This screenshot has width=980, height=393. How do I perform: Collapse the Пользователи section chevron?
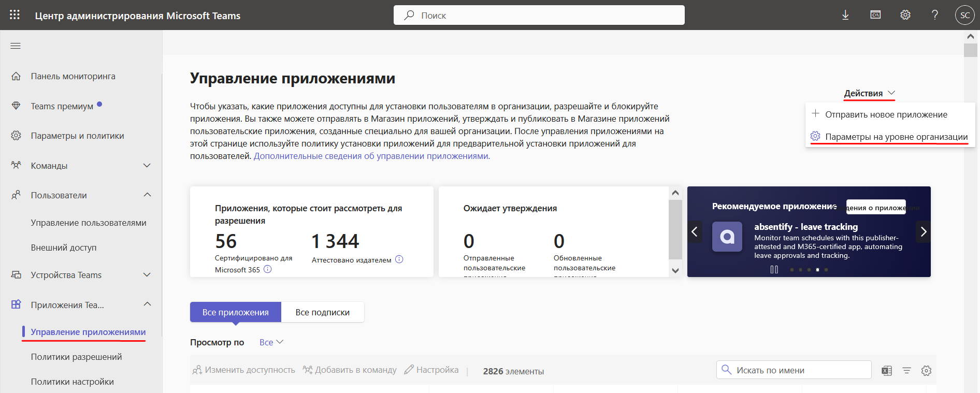click(147, 195)
